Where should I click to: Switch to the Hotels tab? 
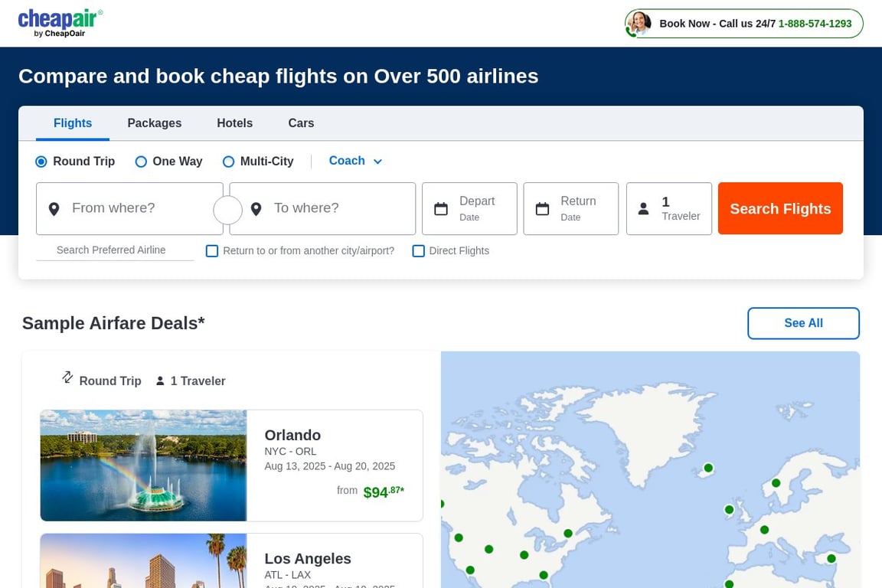(x=234, y=123)
